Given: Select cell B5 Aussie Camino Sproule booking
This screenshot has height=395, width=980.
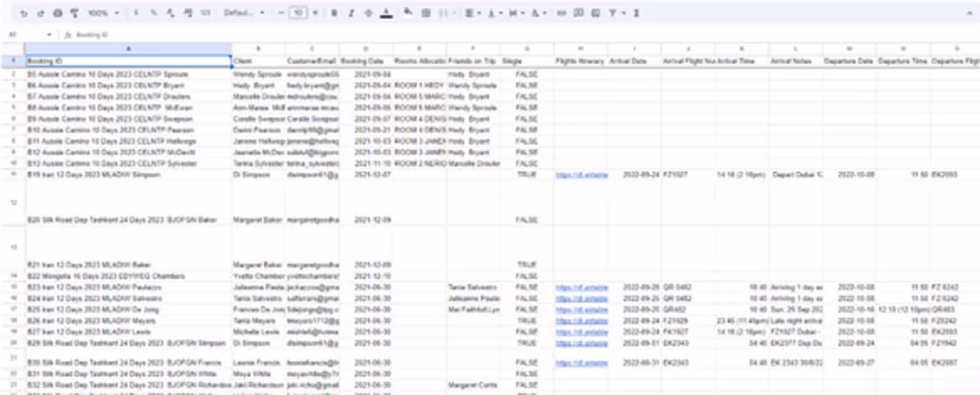Looking at the screenshot, I should tap(128, 74).
